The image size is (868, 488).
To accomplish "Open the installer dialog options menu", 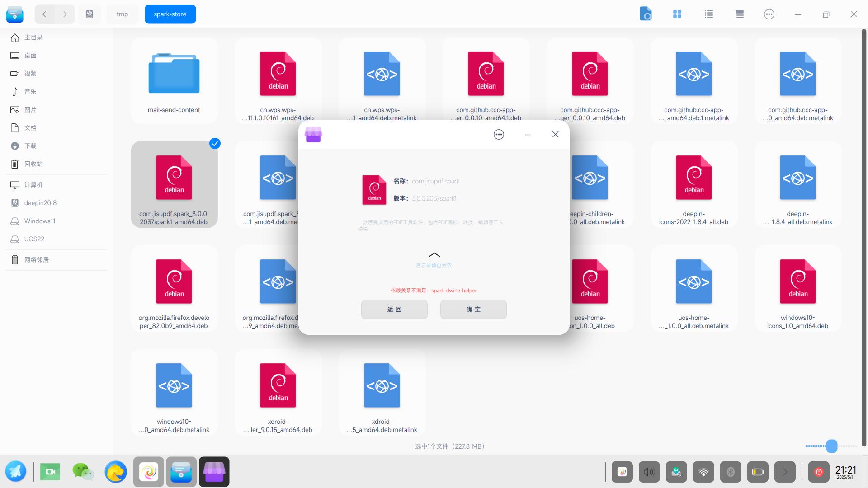I will (x=499, y=134).
